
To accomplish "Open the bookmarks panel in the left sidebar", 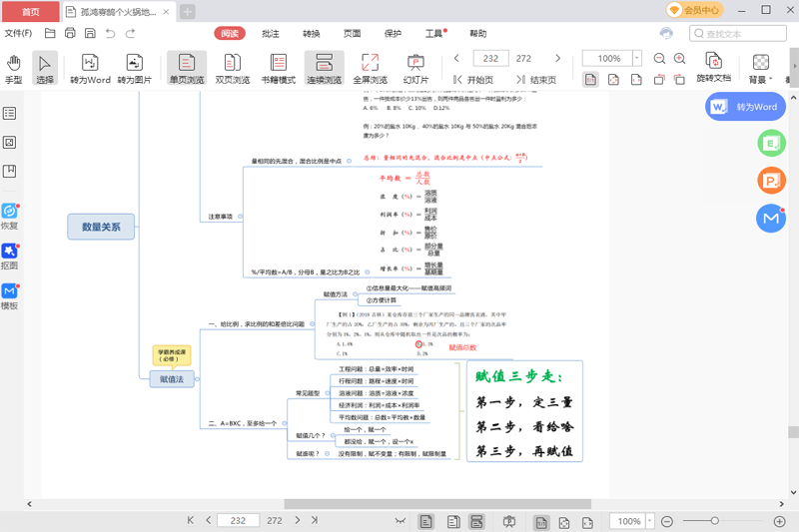I will pyautogui.click(x=9, y=171).
